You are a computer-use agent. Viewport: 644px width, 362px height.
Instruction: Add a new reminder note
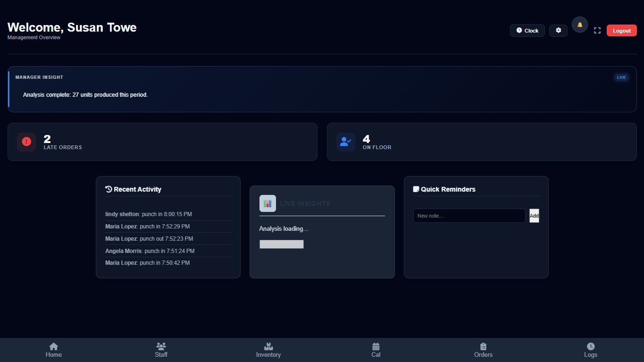534,216
